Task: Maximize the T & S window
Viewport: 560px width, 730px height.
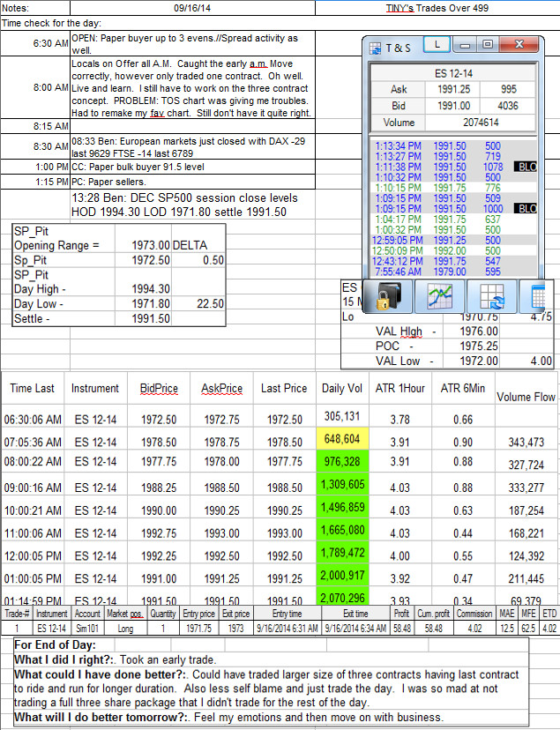Action: click(x=487, y=45)
